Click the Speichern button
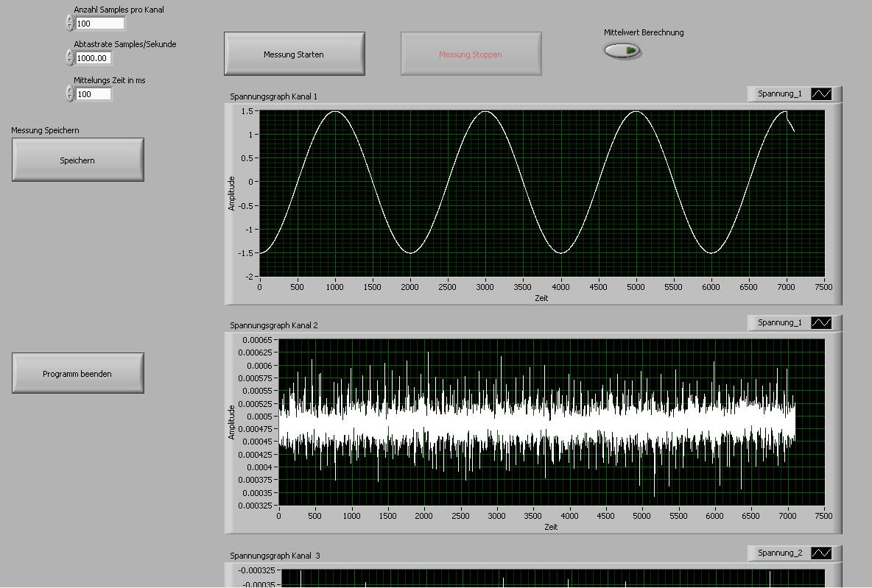The width and height of the screenshot is (872, 588). pyautogui.click(x=77, y=160)
